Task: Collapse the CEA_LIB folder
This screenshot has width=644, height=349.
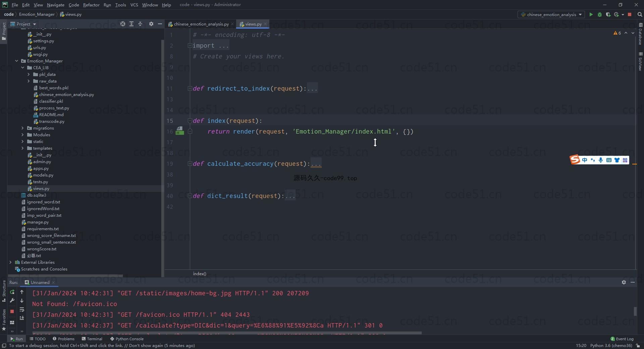Action: coord(22,68)
